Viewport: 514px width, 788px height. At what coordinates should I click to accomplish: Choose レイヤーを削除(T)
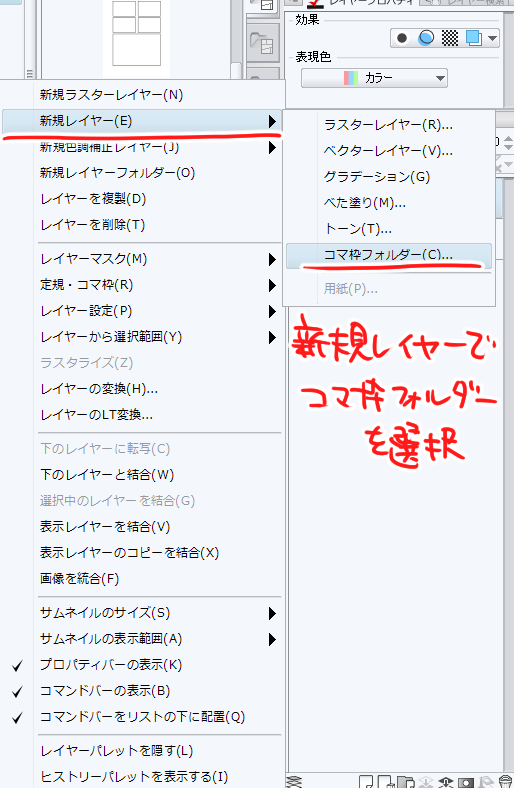(x=144, y=225)
